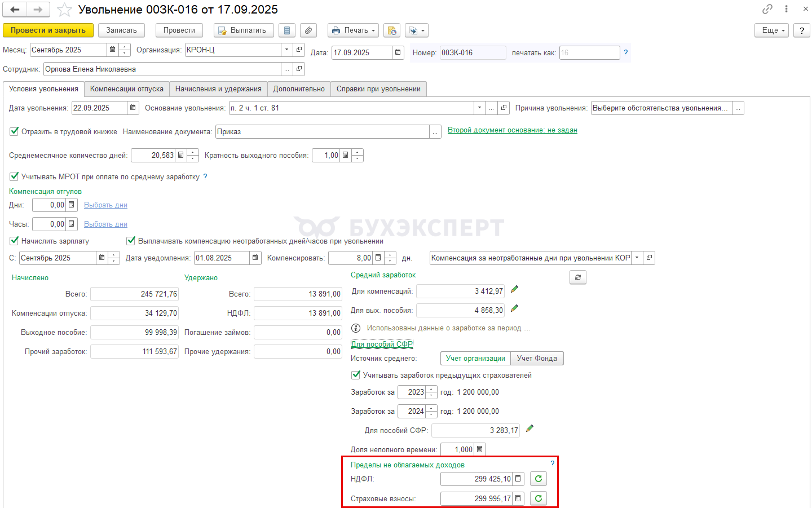
Task: Go back with the left arrow button
Action: click(x=15, y=10)
